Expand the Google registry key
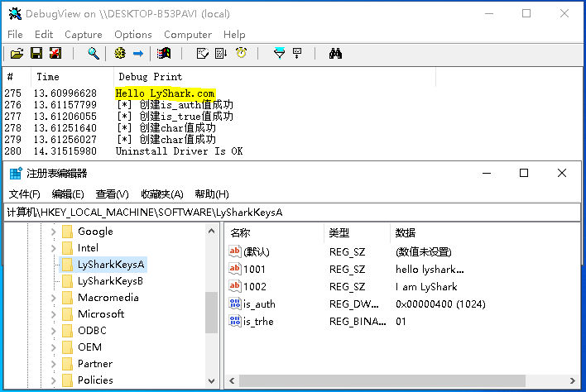 54,232
